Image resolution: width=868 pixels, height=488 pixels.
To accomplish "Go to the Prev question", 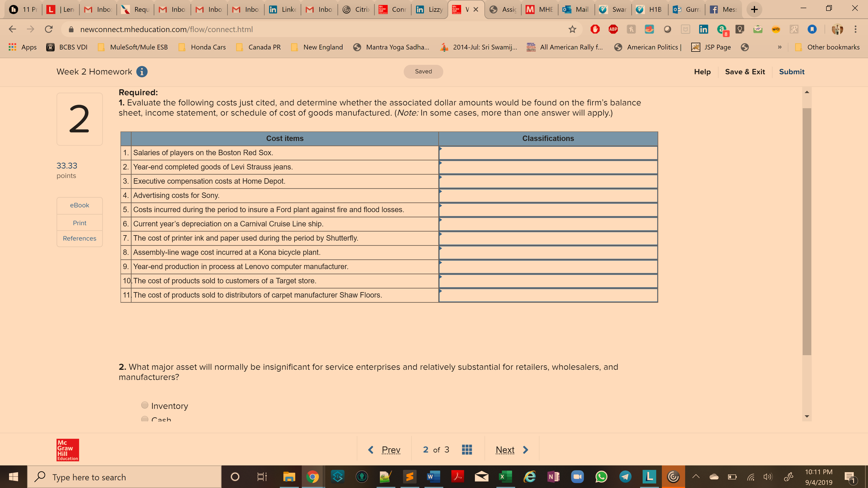I will [x=384, y=450].
